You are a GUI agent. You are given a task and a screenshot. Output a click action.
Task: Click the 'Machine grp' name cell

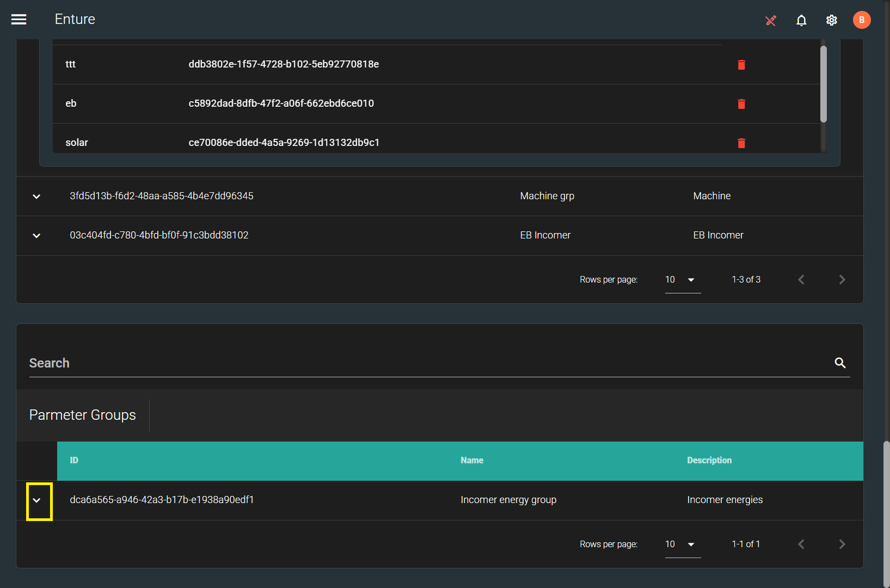(x=547, y=196)
